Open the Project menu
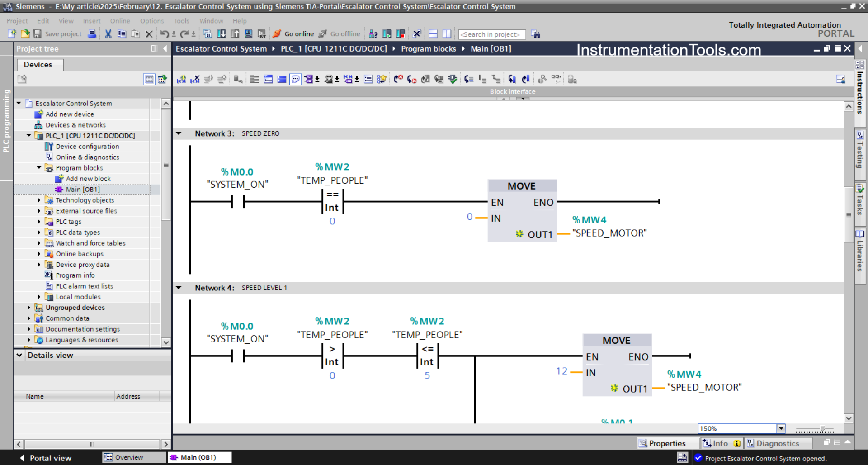Image resolution: width=868 pixels, height=465 pixels. pyautogui.click(x=17, y=21)
